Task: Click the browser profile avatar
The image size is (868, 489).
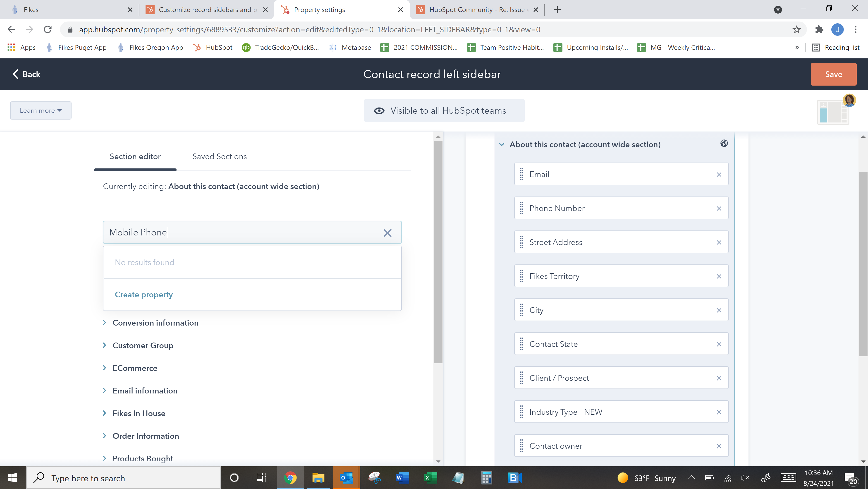Action: click(x=838, y=30)
